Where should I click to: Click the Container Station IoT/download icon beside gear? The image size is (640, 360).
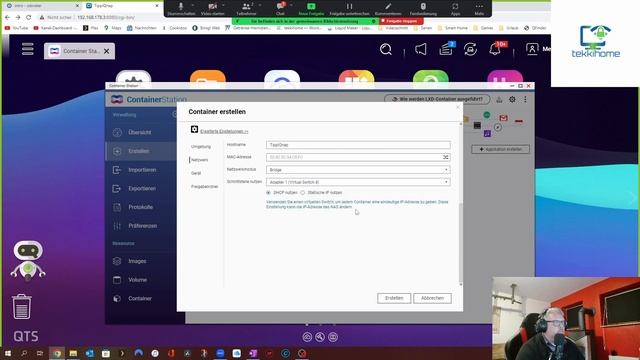[x=499, y=99]
